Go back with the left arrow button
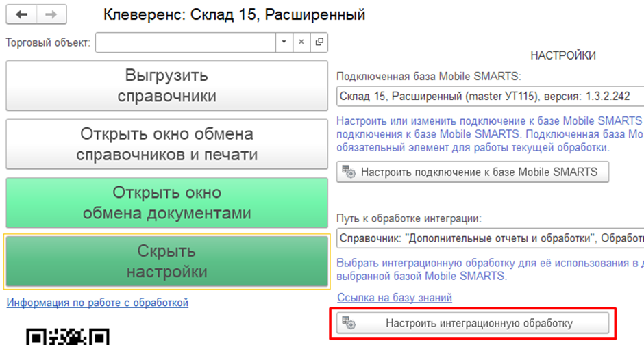 (x=21, y=14)
